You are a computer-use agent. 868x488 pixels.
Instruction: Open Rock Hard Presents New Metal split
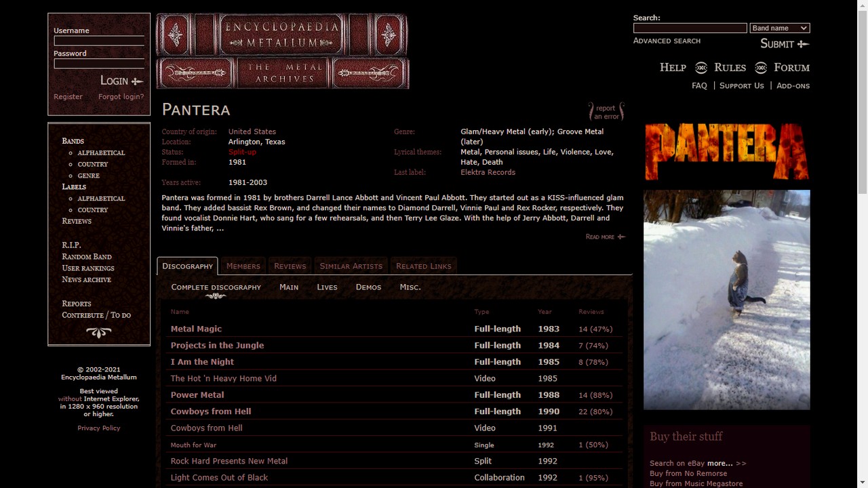tap(229, 461)
